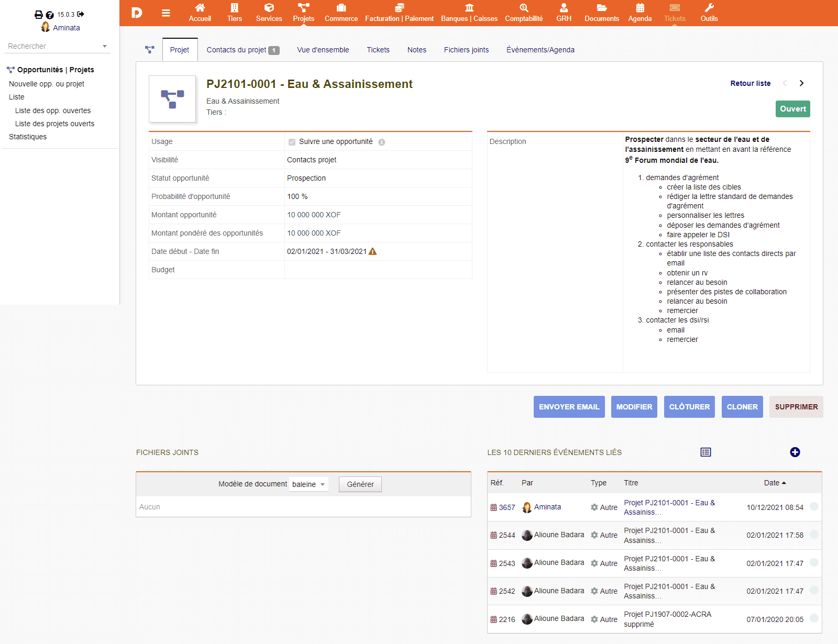Open the baleine document model dropdown

tap(308, 484)
